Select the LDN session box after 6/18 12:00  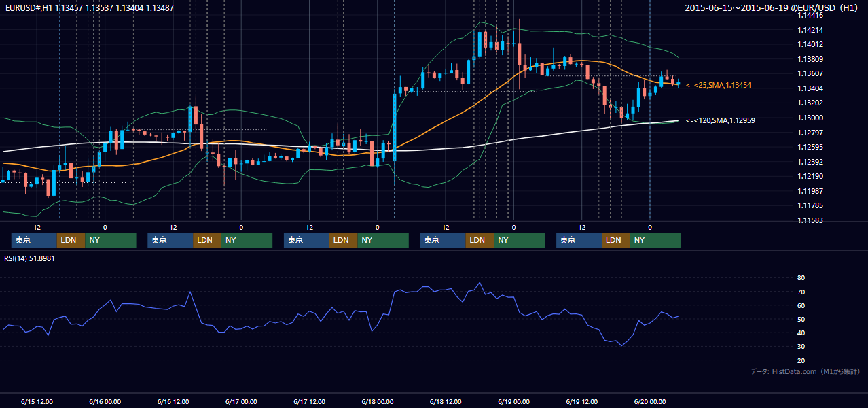click(x=480, y=240)
